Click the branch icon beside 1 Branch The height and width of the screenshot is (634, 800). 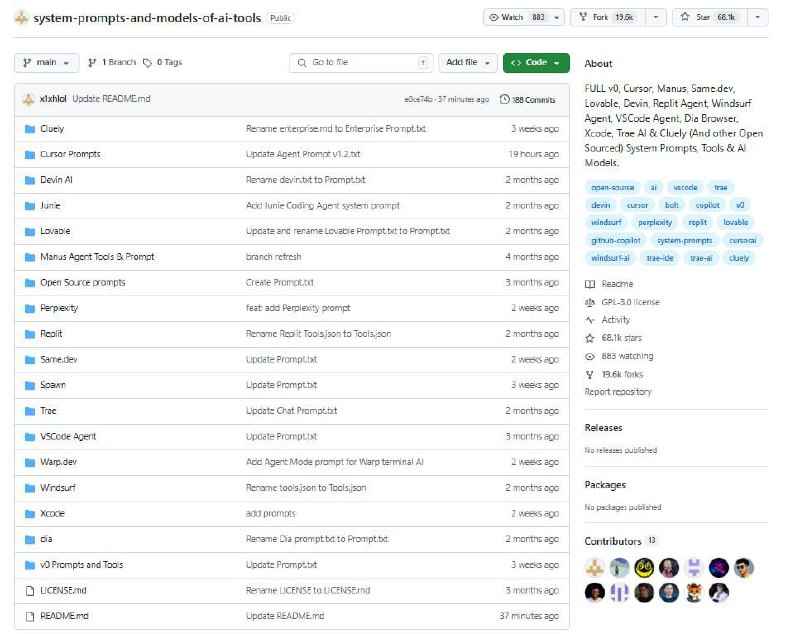[92, 63]
